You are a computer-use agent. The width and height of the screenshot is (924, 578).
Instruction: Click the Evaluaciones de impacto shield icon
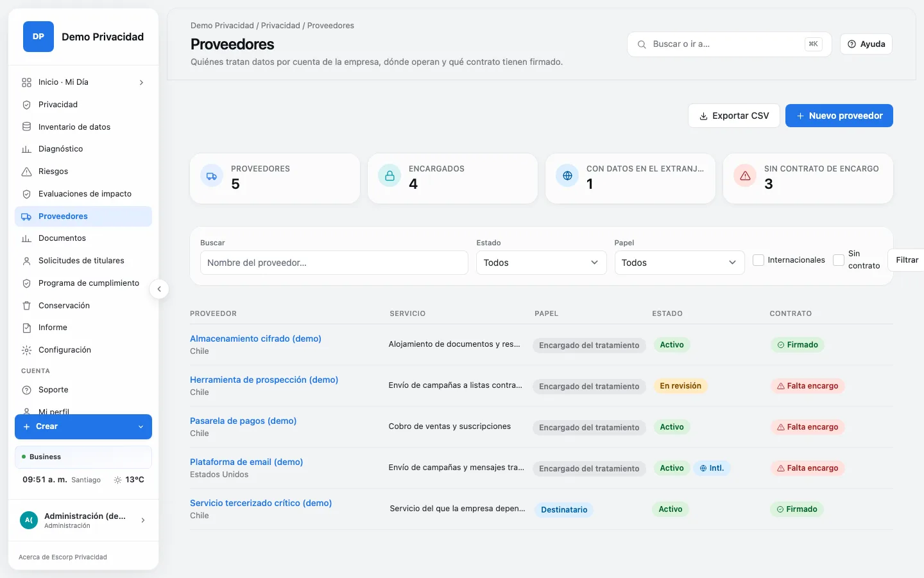pyautogui.click(x=26, y=194)
